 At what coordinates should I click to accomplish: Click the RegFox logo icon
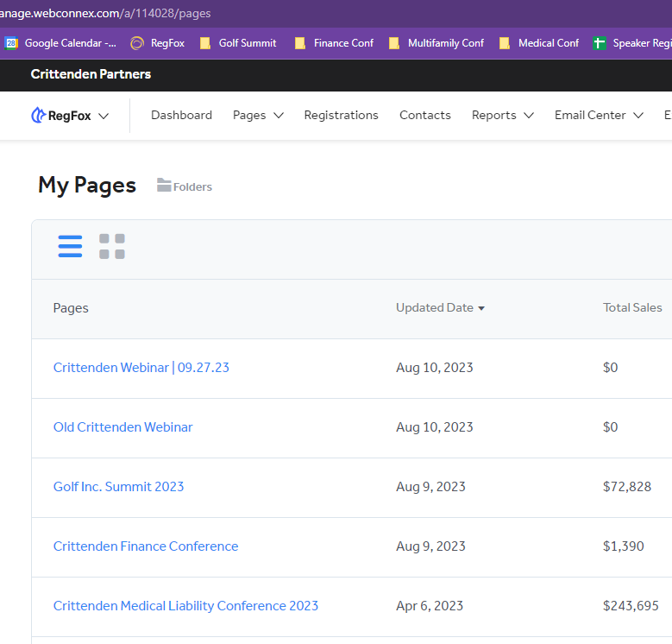[38, 116]
